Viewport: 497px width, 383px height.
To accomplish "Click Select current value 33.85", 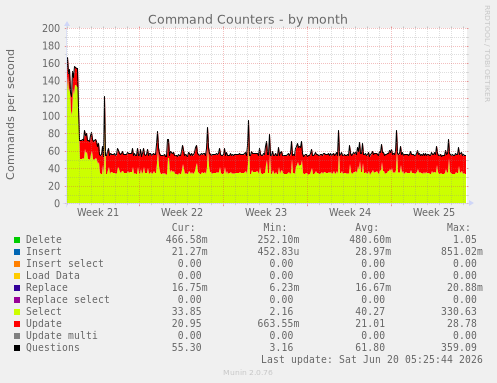I will tap(186, 311).
